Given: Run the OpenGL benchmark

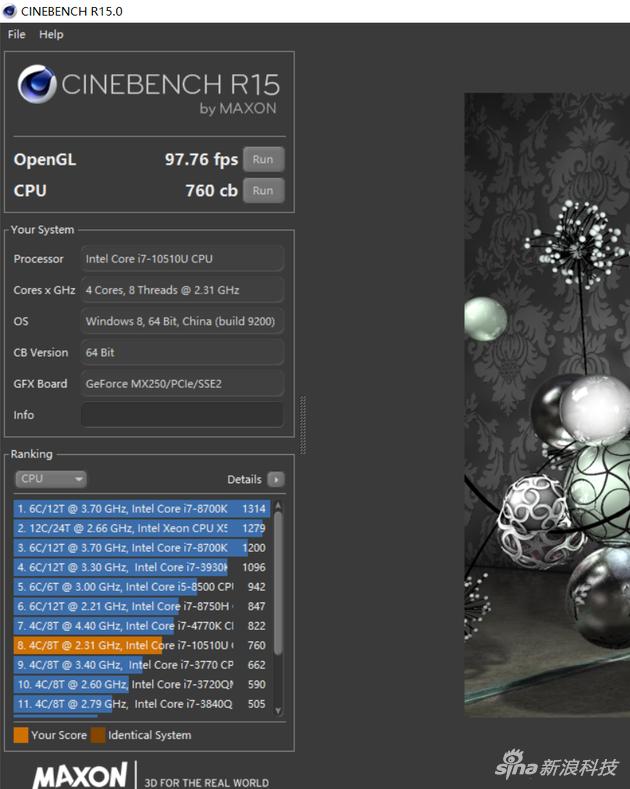Looking at the screenshot, I should (263, 160).
